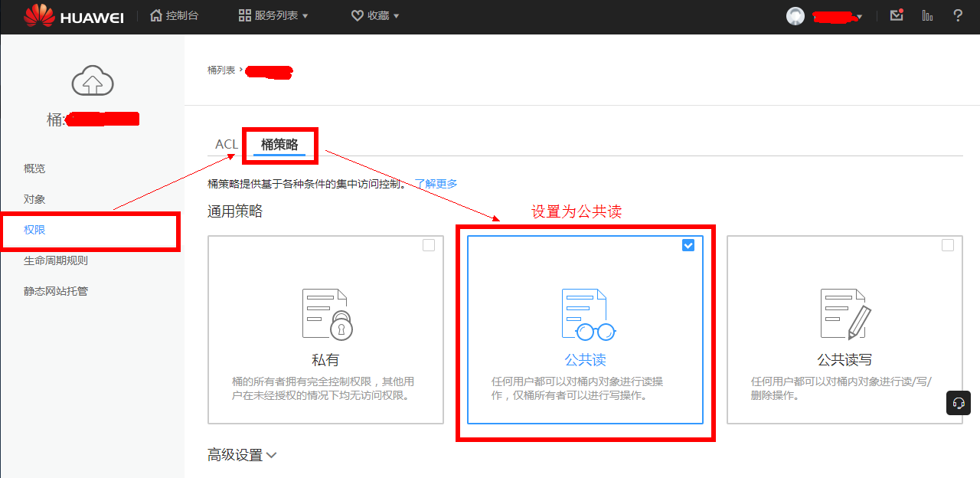Open the 服务列表 dropdown
The height and width of the screenshot is (478, 980).
coord(273,15)
